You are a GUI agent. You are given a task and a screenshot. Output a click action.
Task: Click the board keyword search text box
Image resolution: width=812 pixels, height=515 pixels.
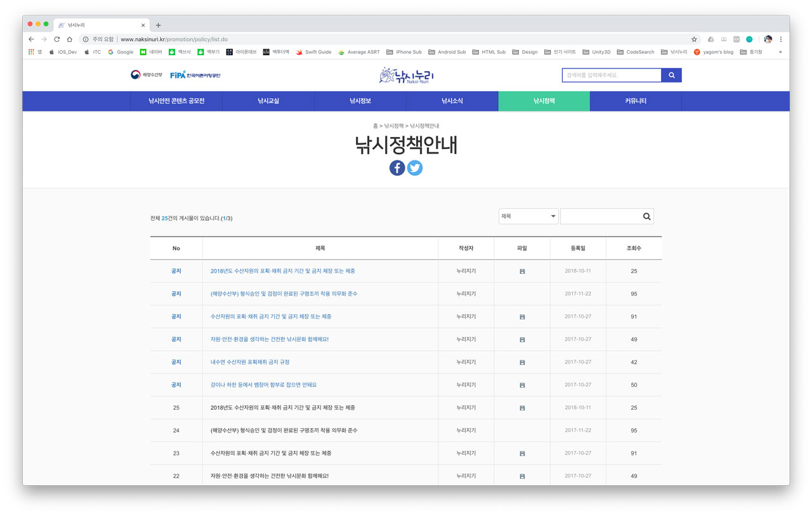pyautogui.click(x=599, y=217)
